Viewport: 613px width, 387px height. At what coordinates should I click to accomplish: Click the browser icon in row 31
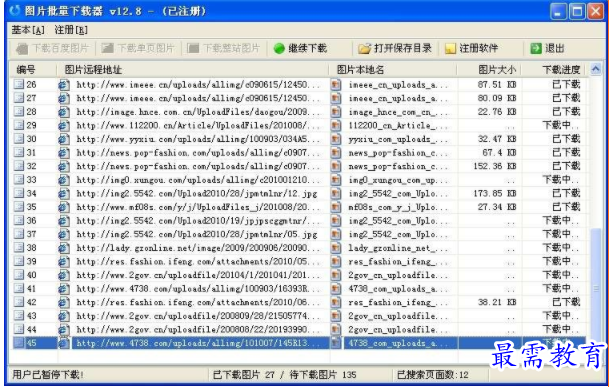pos(64,152)
